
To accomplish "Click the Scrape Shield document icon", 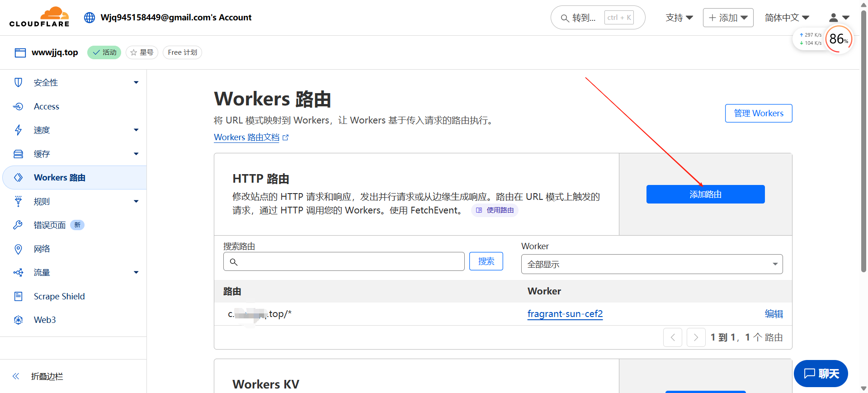I will tap(18, 296).
